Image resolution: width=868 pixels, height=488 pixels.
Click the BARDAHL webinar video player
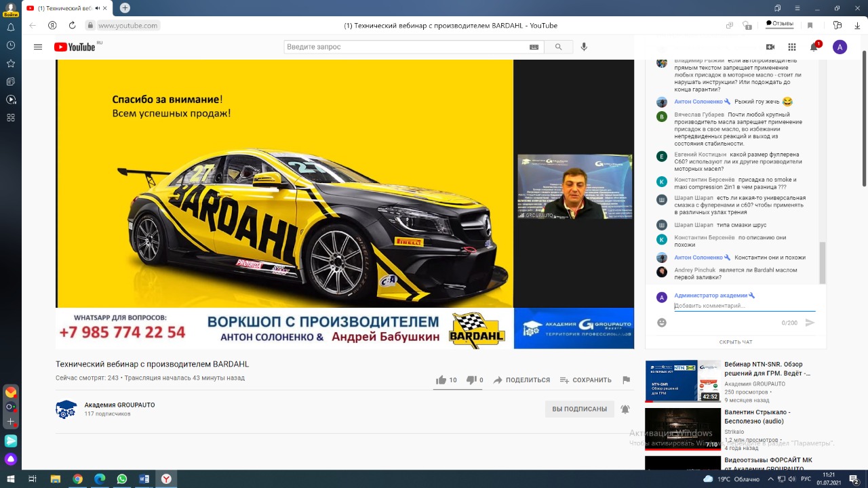pyautogui.click(x=344, y=204)
